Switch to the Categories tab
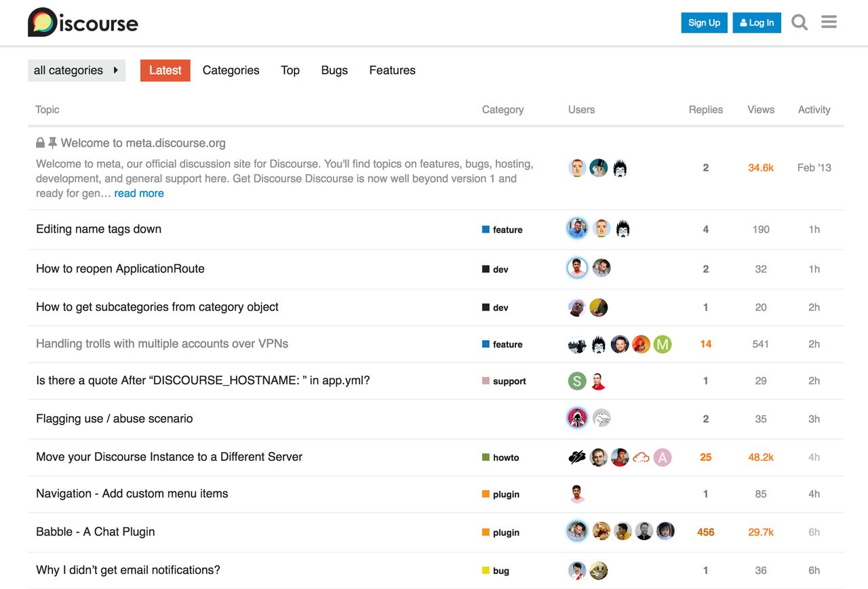 pos(231,70)
